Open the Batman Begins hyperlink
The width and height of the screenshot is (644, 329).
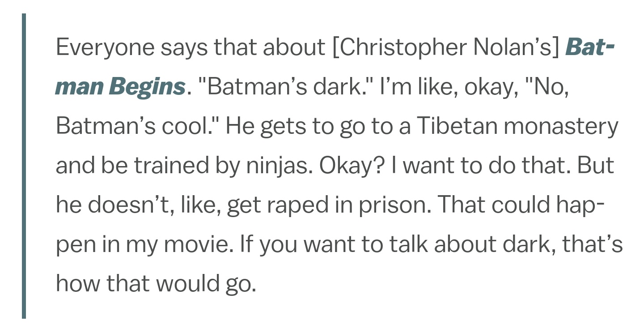point(120,86)
